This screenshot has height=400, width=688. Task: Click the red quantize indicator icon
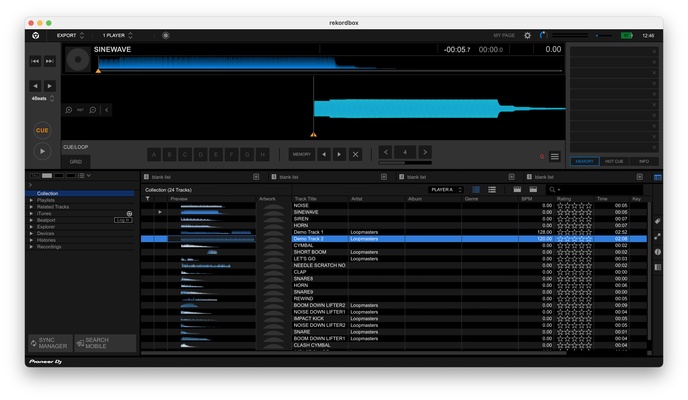tap(542, 157)
